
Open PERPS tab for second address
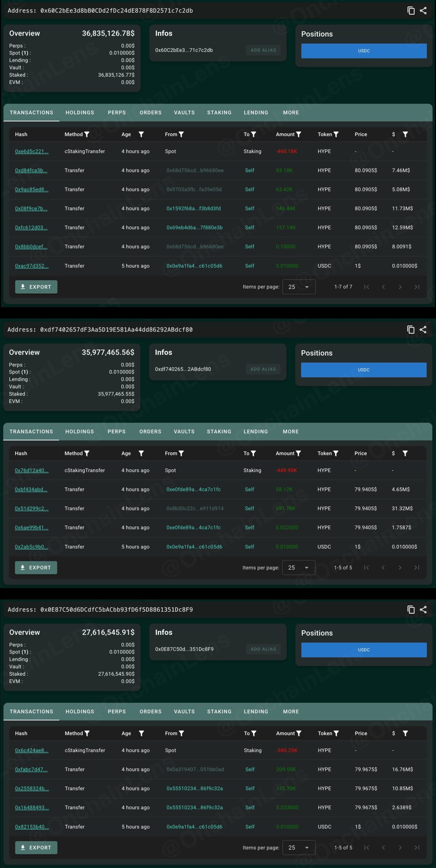(116, 432)
